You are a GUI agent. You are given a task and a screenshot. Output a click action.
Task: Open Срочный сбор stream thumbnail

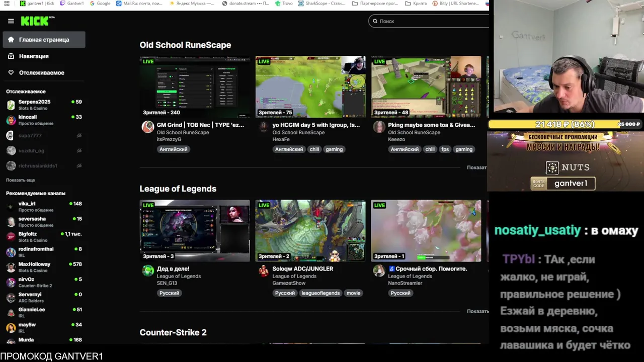426,231
